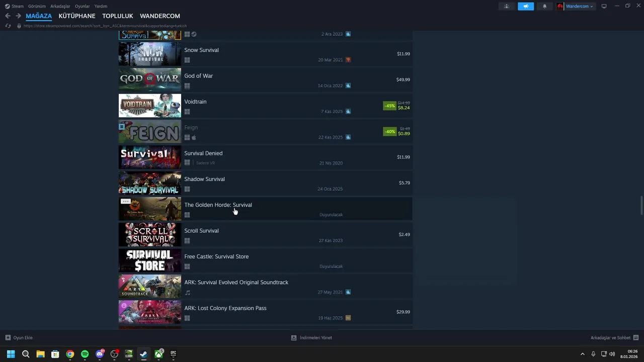Image resolution: width=644 pixels, height=362 pixels.
Task: Open the Steam announcements megaphone button
Action: point(526,6)
